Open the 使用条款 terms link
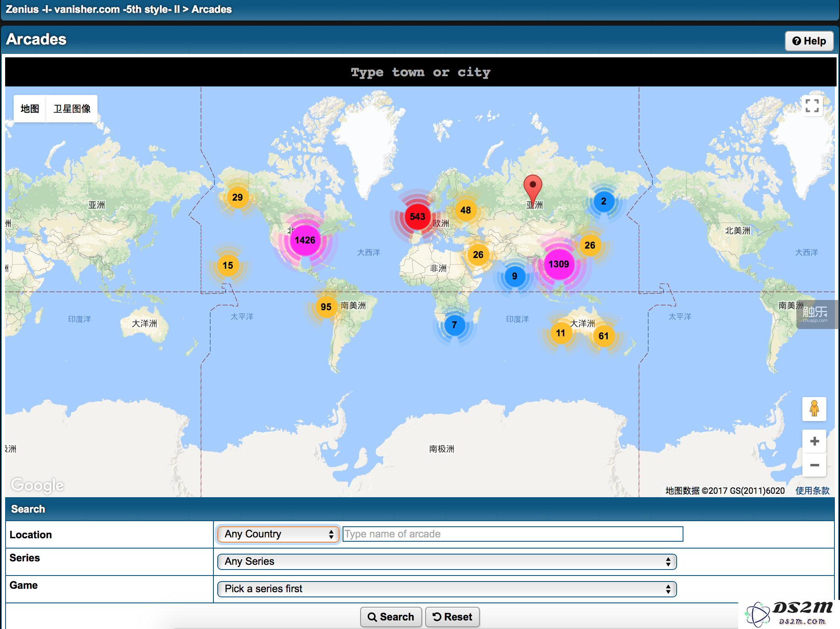Image resolution: width=840 pixels, height=629 pixels. coord(812,491)
